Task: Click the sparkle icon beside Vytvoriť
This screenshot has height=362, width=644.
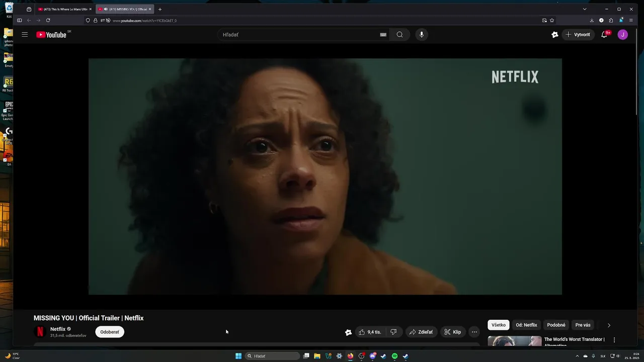Action: tap(555, 35)
